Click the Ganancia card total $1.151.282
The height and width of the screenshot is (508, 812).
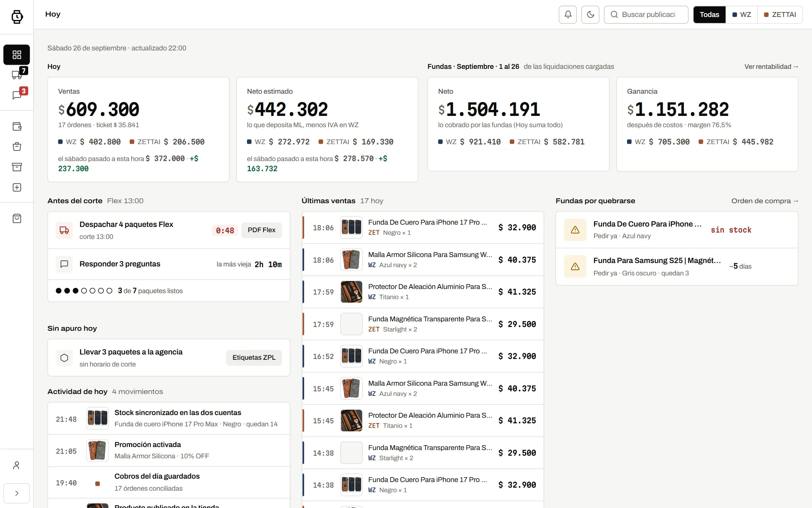pyautogui.click(x=678, y=110)
